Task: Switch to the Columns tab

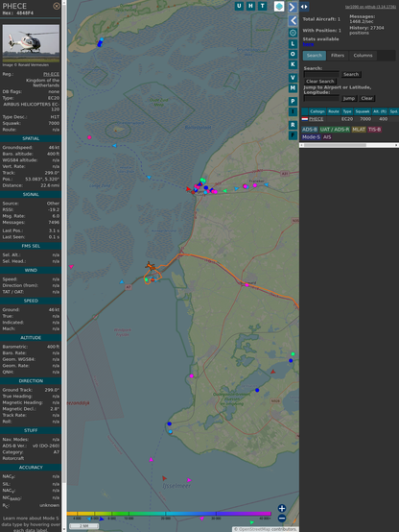Action: click(364, 56)
